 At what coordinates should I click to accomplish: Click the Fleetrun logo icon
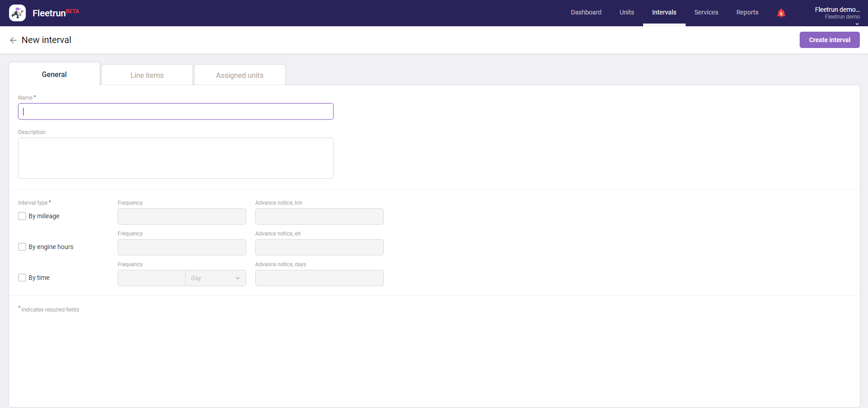17,13
